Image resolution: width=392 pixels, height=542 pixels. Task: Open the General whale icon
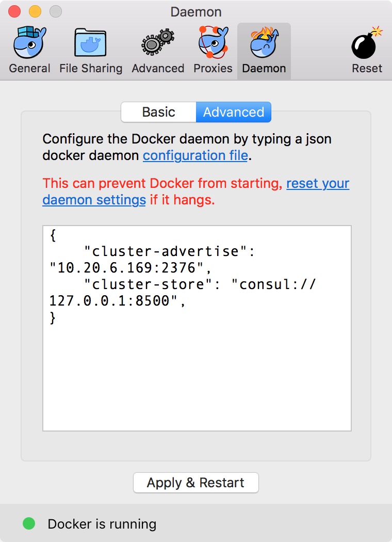[x=30, y=42]
